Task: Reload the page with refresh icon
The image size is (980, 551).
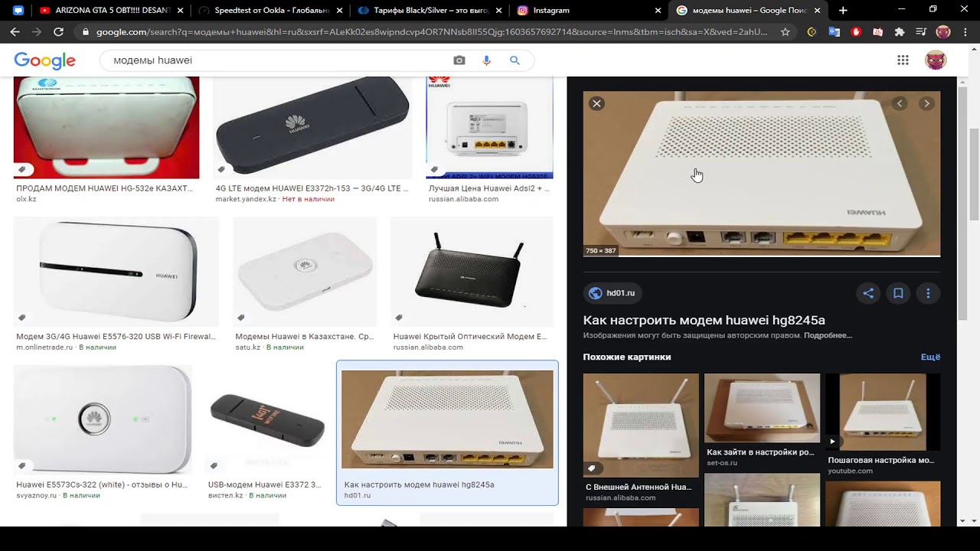Action: [58, 32]
